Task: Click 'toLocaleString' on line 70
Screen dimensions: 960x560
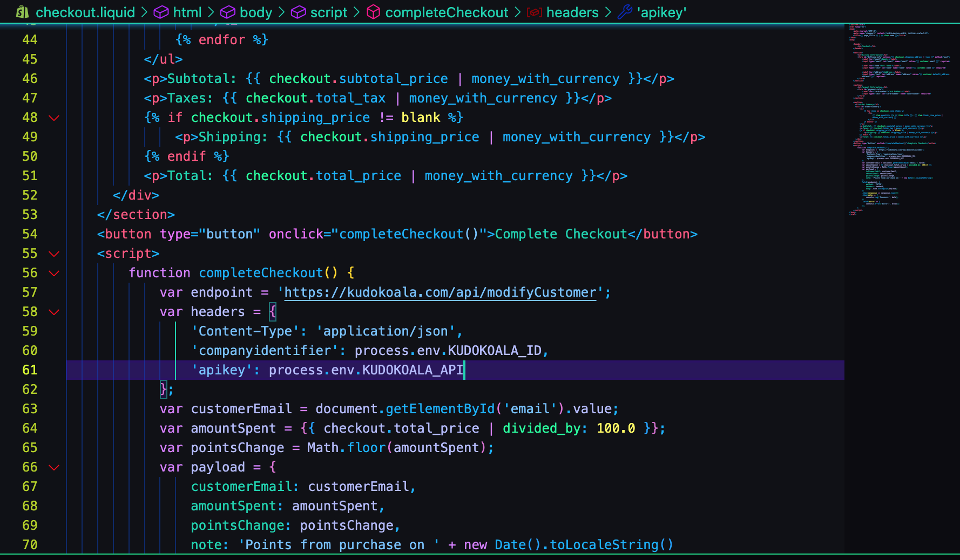Action: pos(604,545)
